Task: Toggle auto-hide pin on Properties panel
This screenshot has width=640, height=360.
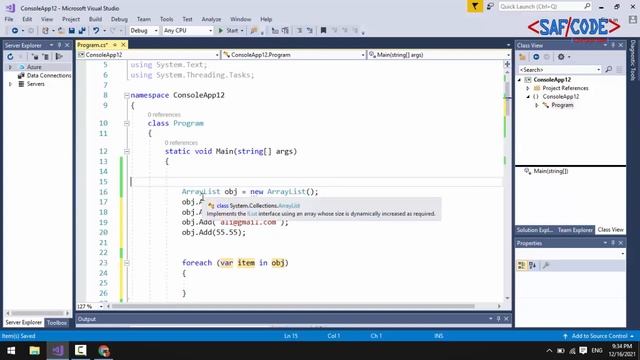Action: click(613, 243)
